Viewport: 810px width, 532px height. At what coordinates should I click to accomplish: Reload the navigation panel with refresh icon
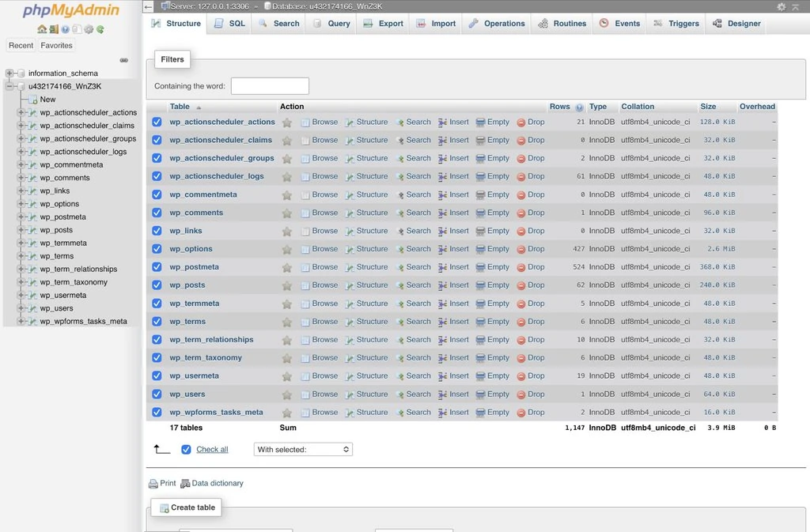click(x=100, y=28)
